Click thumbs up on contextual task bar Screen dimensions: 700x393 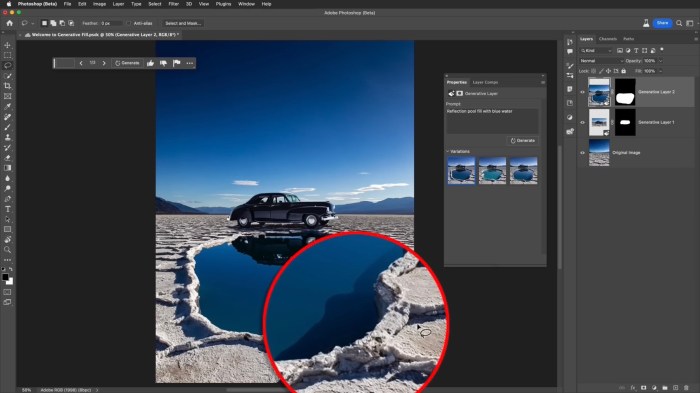click(x=150, y=63)
